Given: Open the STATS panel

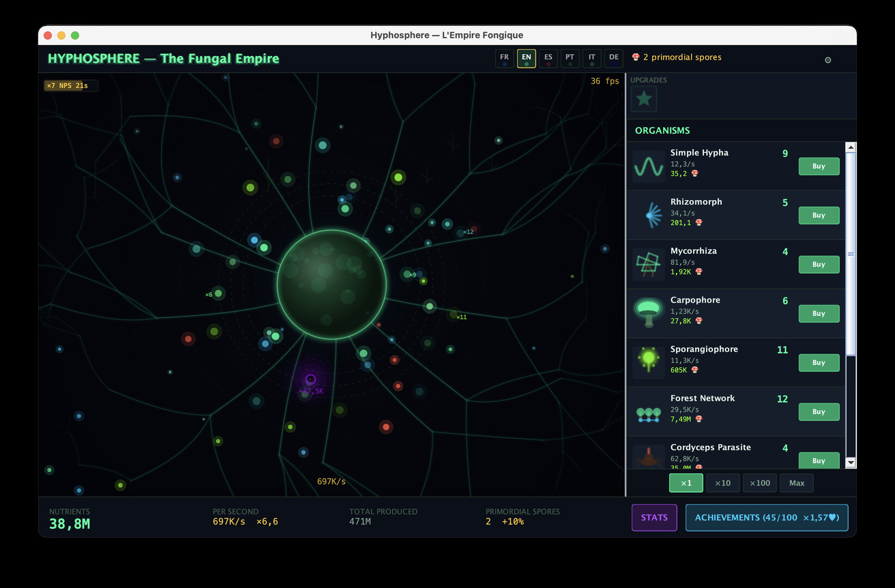Looking at the screenshot, I should (x=654, y=518).
